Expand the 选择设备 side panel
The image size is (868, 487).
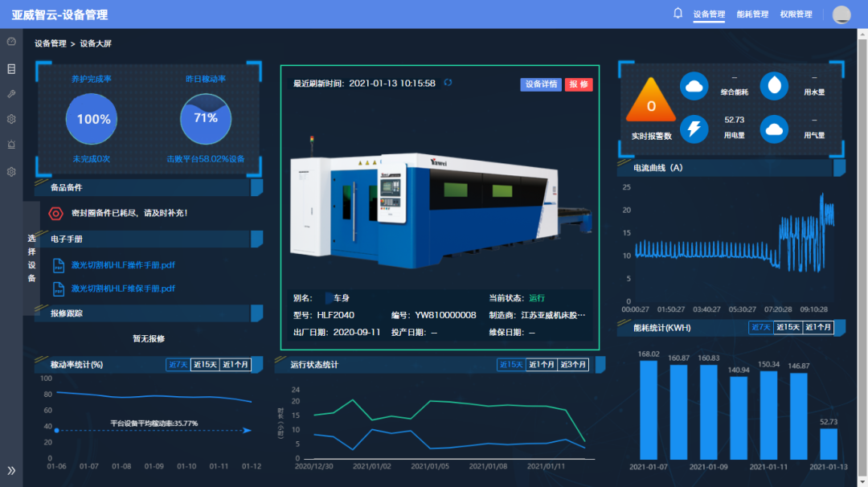point(31,258)
